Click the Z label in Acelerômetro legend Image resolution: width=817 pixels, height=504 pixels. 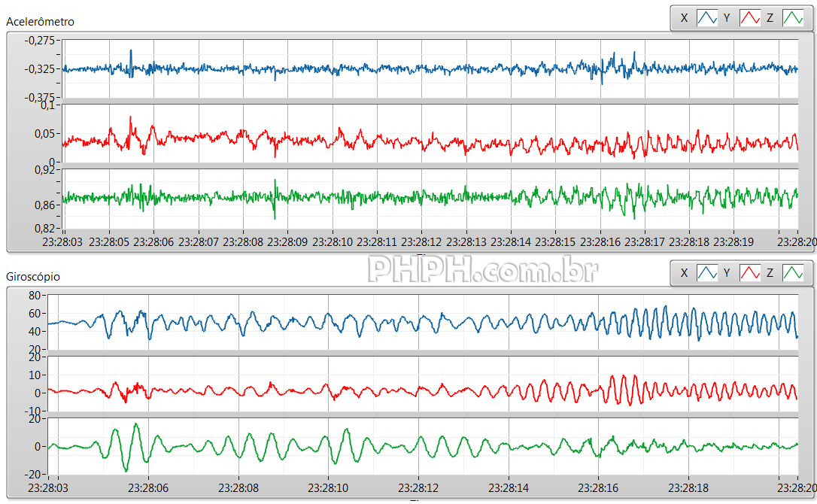770,17
